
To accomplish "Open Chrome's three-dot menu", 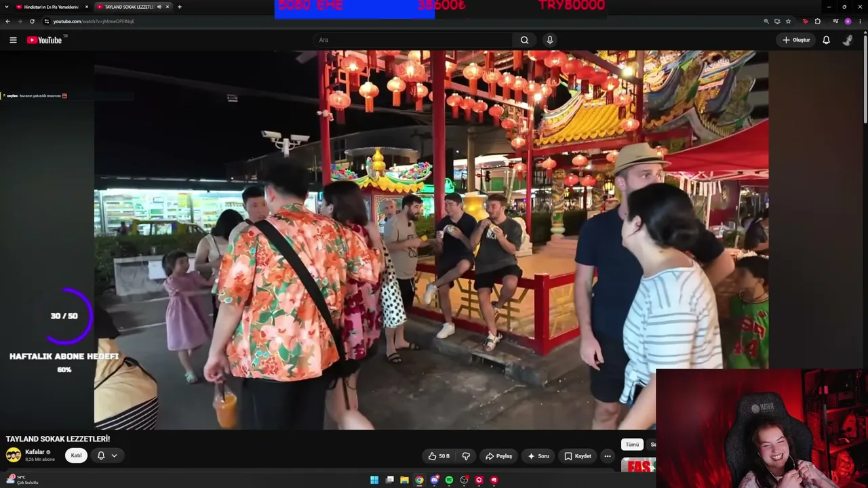I will [x=860, y=21].
